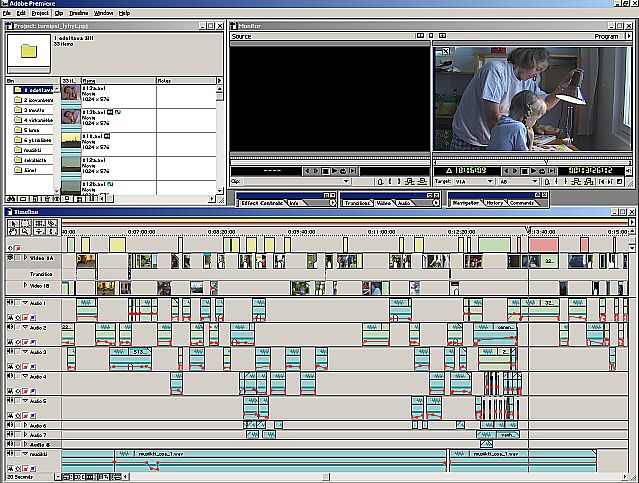The width and height of the screenshot is (639, 483).
Task: Switch to the History tab
Action: tap(493, 203)
